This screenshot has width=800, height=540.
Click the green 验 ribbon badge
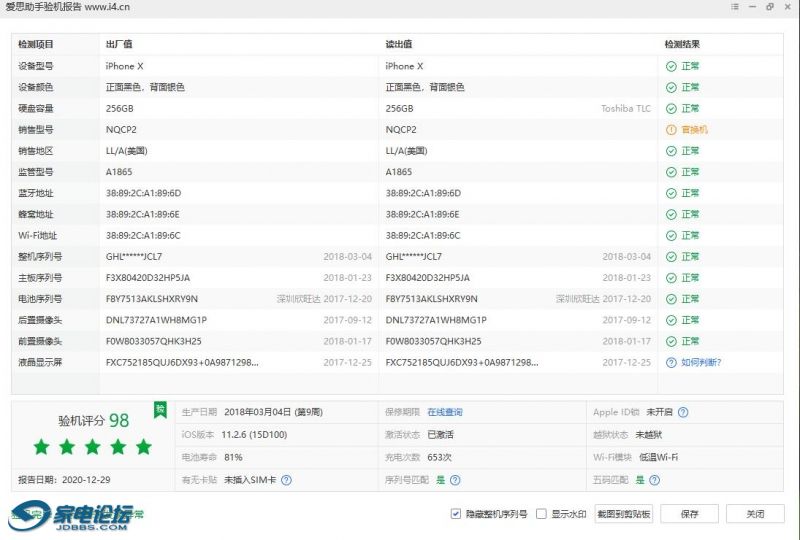(x=160, y=410)
